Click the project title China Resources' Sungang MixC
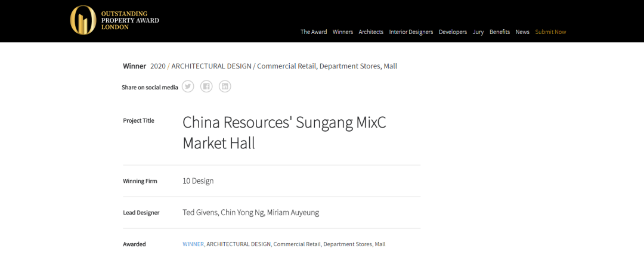 coord(284,122)
